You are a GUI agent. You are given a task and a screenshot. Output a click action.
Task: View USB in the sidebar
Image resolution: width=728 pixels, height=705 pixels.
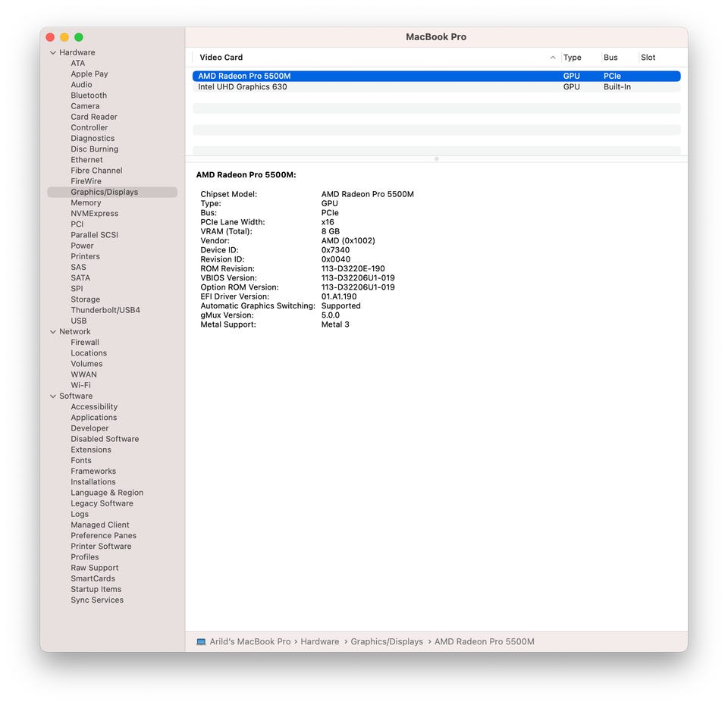point(78,321)
